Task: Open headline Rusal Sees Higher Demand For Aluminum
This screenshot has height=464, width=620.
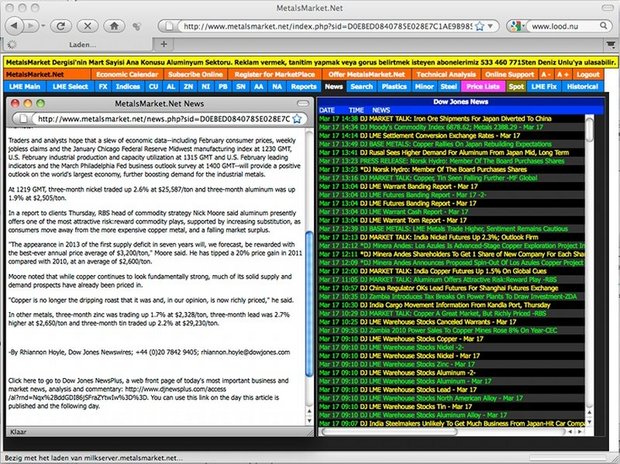Action: pyautogui.click(x=464, y=153)
